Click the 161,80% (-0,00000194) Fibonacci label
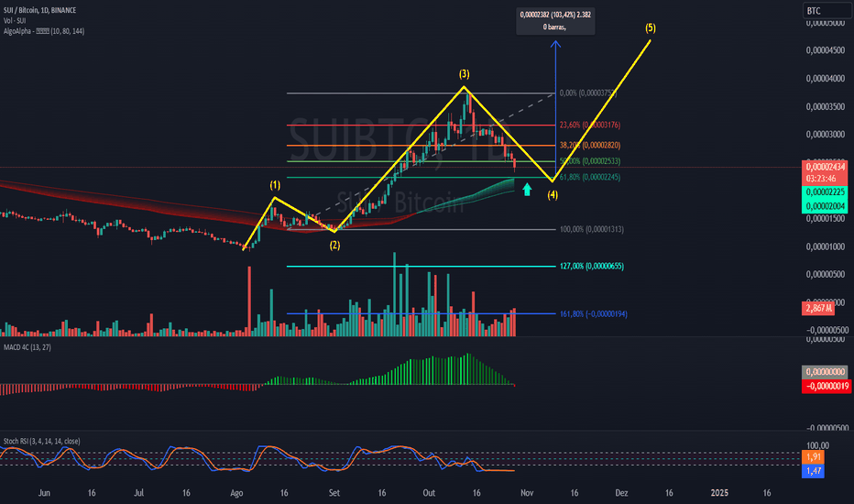This screenshot has width=854, height=504. 593,313
